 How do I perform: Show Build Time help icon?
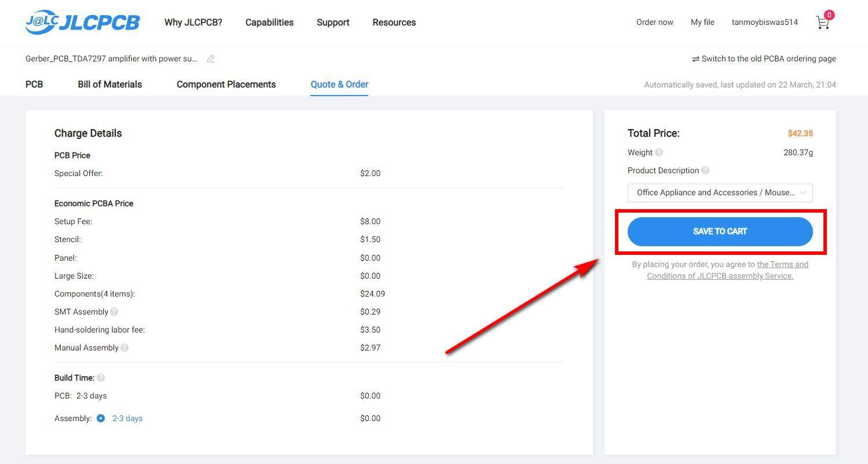(x=101, y=378)
